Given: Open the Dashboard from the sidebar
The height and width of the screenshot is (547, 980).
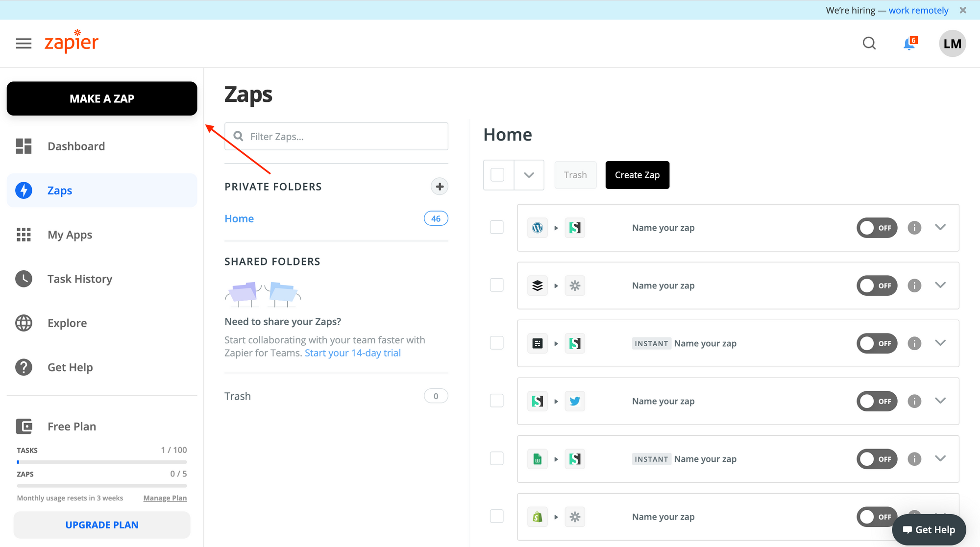Looking at the screenshot, I should [76, 146].
